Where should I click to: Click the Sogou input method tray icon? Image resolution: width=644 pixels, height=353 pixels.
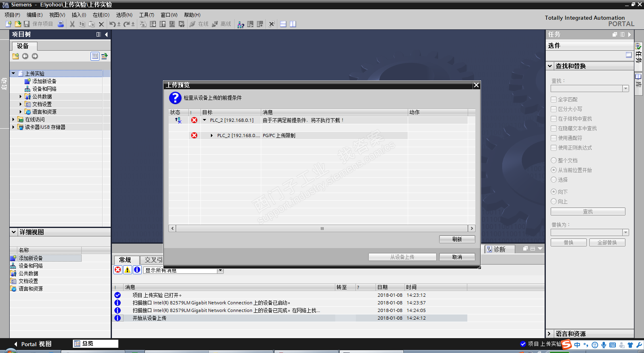(567, 344)
